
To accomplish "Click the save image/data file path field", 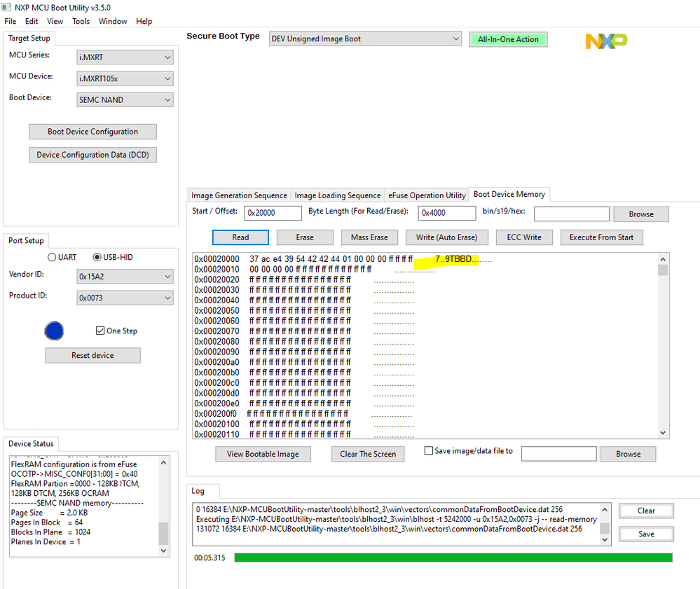I will (x=559, y=454).
